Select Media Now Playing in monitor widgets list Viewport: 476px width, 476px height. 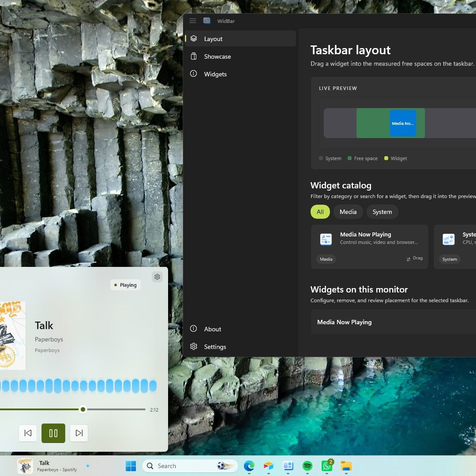pyautogui.click(x=394, y=322)
